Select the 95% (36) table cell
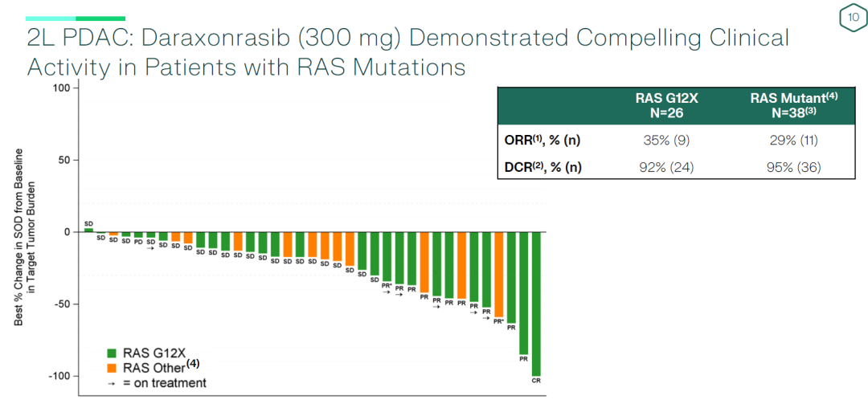 click(794, 167)
